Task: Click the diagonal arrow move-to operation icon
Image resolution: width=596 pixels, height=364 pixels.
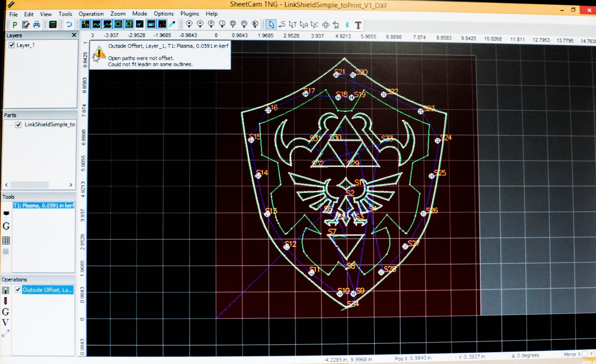Action: point(5,334)
